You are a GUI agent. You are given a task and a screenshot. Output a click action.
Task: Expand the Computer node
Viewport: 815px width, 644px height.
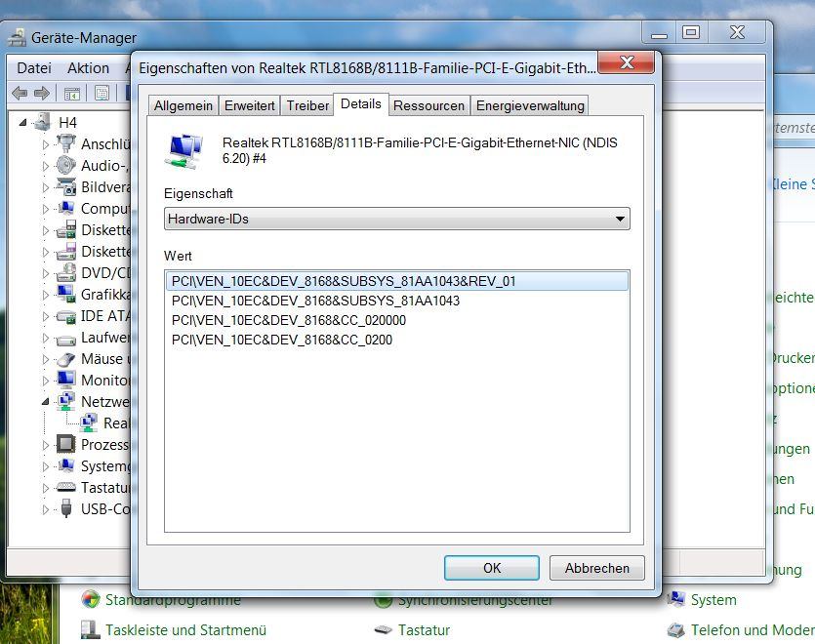pyautogui.click(x=46, y=209)
